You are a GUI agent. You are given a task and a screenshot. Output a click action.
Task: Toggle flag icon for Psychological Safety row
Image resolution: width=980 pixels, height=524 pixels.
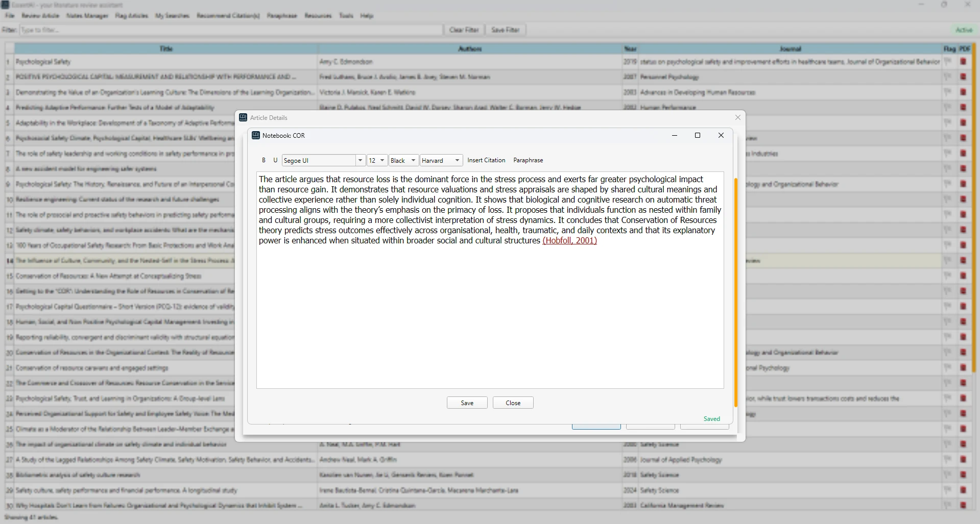pyautogui.click(x=948, y=62)
